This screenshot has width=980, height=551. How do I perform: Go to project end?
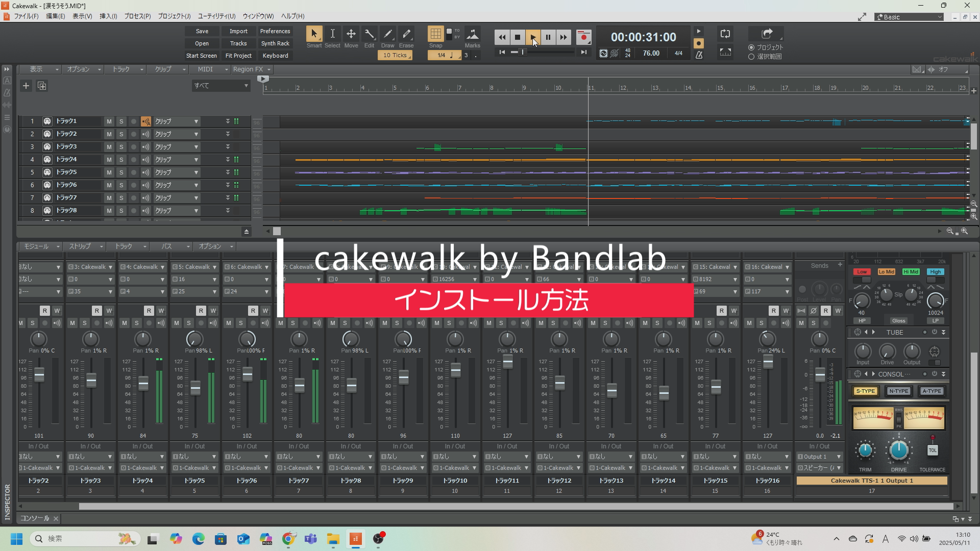pyautogui.click(x=583, y=52)
